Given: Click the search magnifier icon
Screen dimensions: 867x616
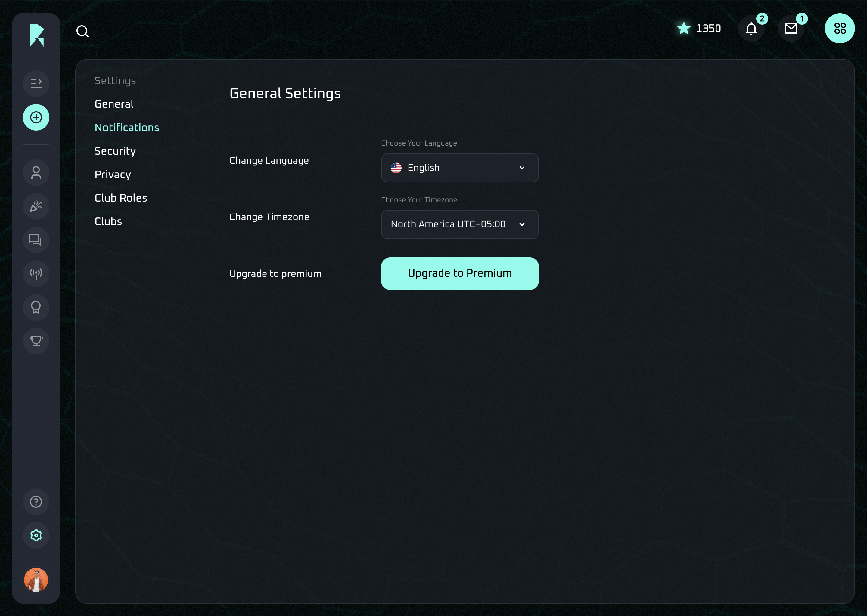Looking at the screenshot, I should click(82, 31).
